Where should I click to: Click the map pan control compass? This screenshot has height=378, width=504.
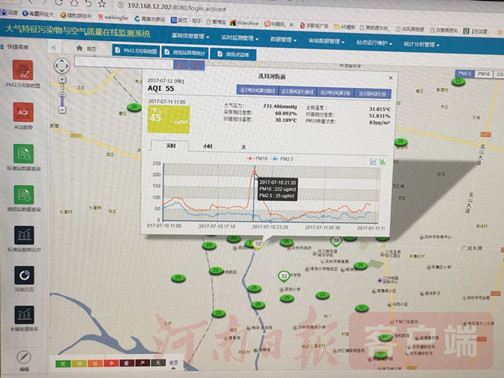62,66
